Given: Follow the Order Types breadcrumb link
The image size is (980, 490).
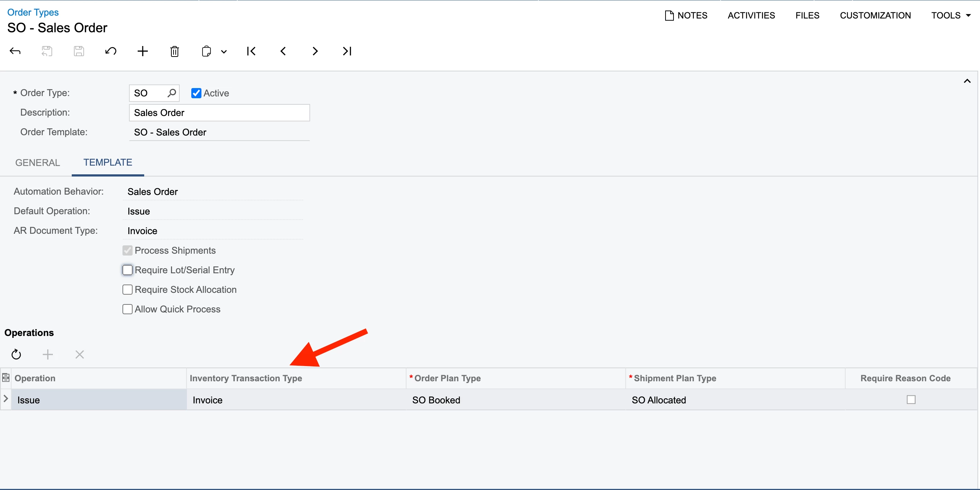Looking at the screenshot, I should click(x=33, y=12).
